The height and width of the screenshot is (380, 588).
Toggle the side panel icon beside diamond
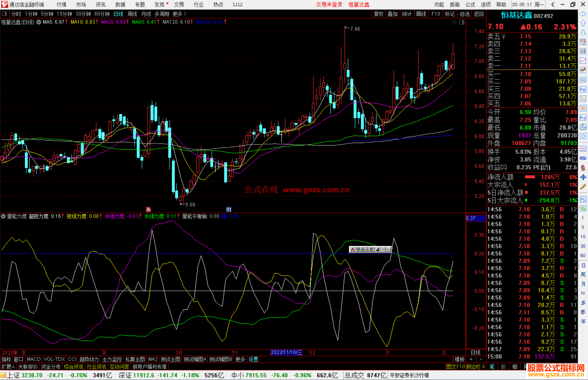click(462, 22)
